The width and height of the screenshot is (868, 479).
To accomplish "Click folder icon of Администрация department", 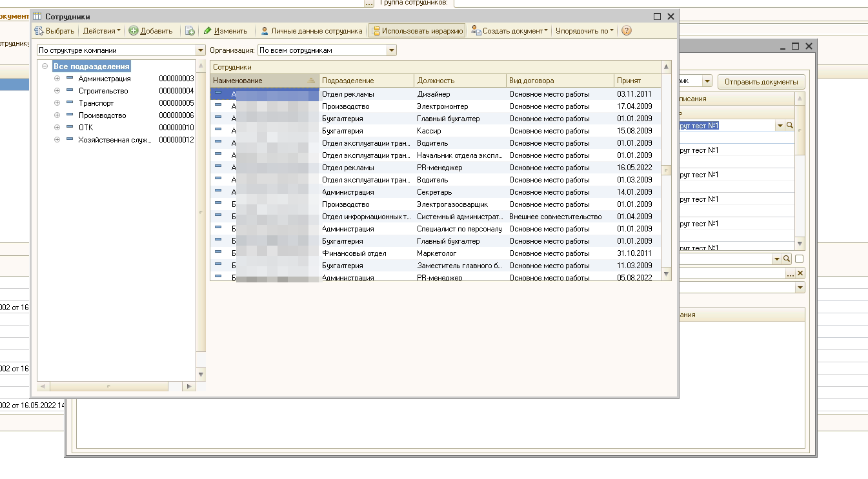I will (70, 79).
